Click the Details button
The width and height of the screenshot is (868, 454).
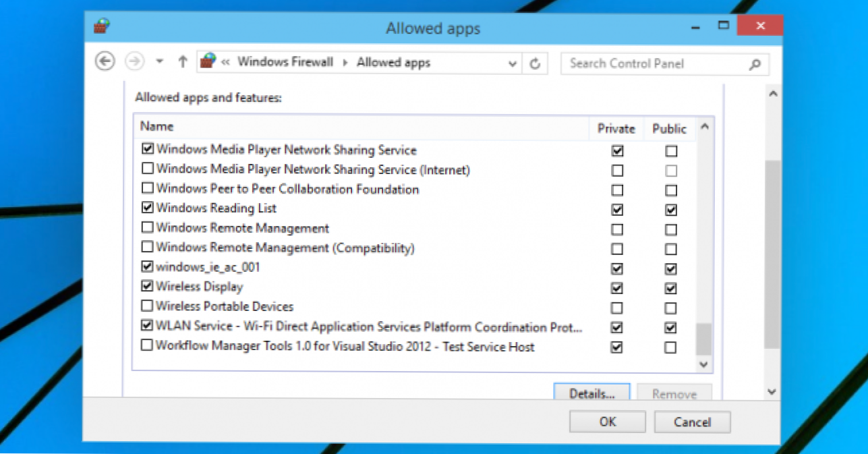click(x=592, y=394)
